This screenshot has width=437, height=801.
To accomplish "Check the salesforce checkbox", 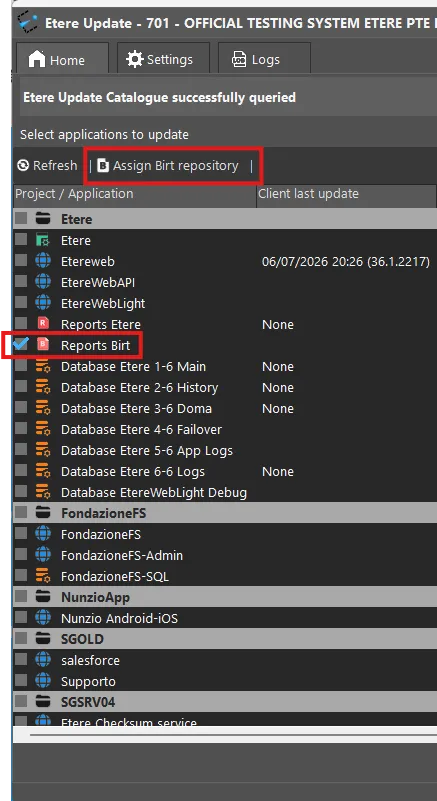I will point(21,659).
